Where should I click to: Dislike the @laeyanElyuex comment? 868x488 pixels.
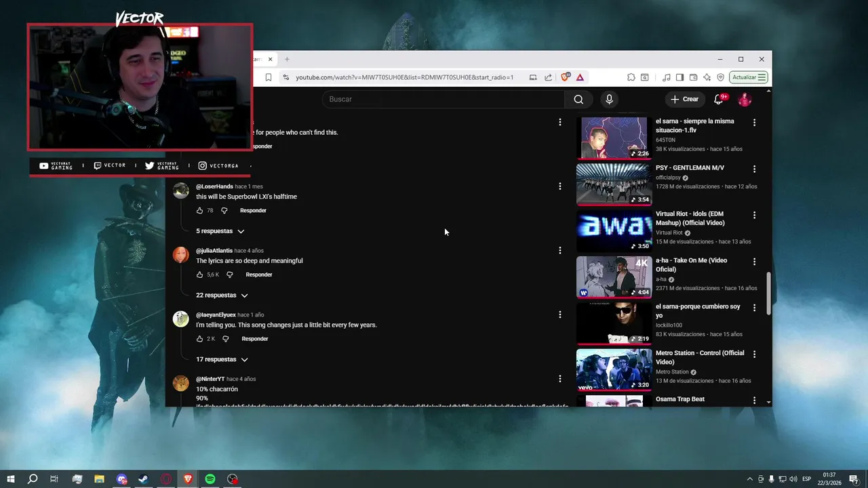[226, 339]
